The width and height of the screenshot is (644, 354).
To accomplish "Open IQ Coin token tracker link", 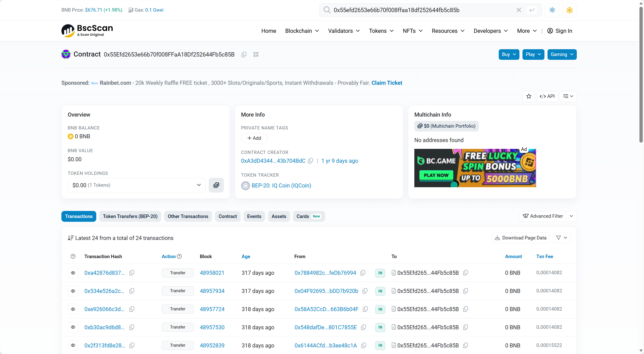I will pos(281,185).
